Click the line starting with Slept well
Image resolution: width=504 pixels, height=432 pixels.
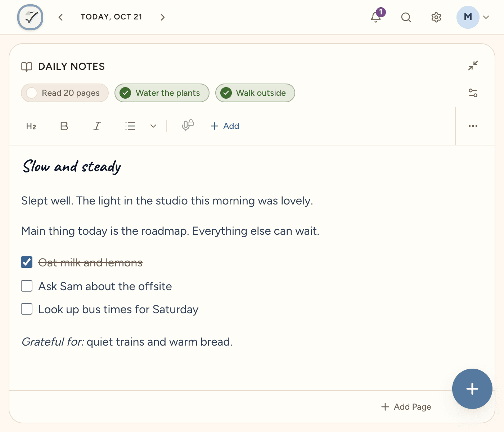click(167, 201)
